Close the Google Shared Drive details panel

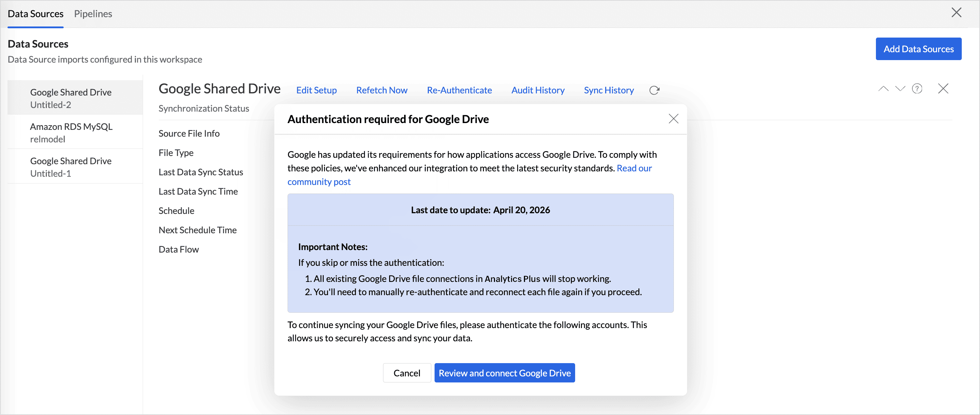(943, 89)
